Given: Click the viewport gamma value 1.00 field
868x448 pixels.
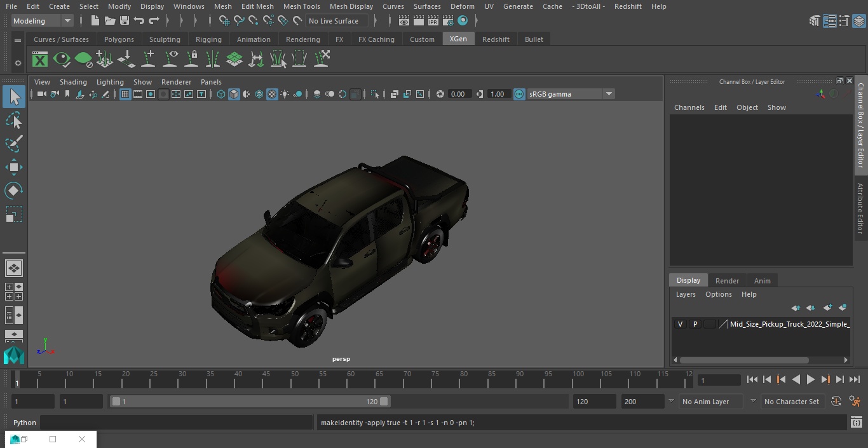Looking at the screenshot, I should (x=498, y=94).
